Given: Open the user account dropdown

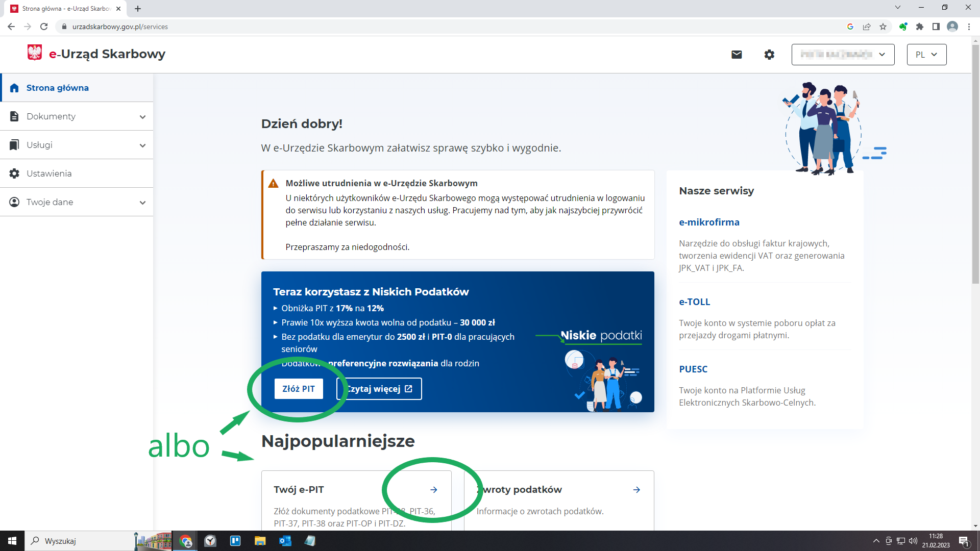Looking at the screenshot, I should (x=843, y=55).
